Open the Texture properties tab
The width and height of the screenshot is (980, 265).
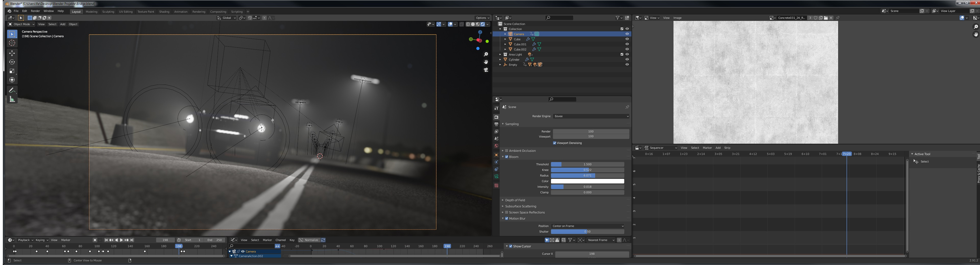[496, 186]
